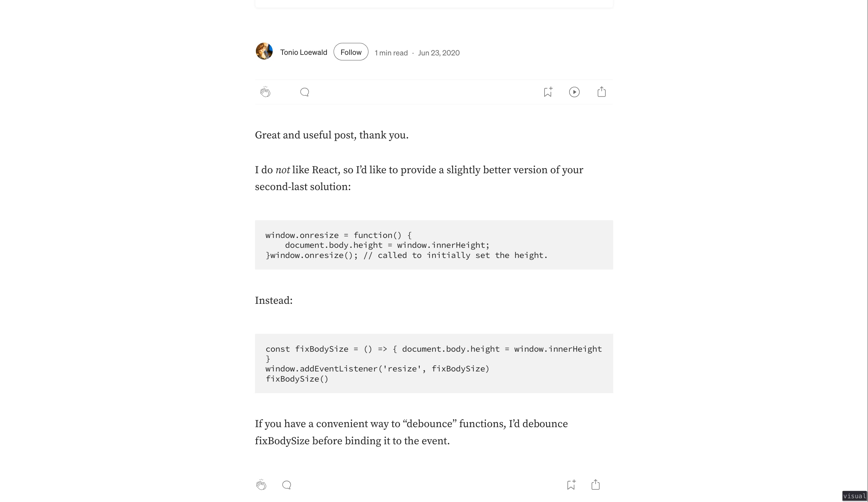Screen dimensions: 868x502
Task: Click the 'visual' mode indicator badge
Action: pyautogui.click(x=855, y=496)
